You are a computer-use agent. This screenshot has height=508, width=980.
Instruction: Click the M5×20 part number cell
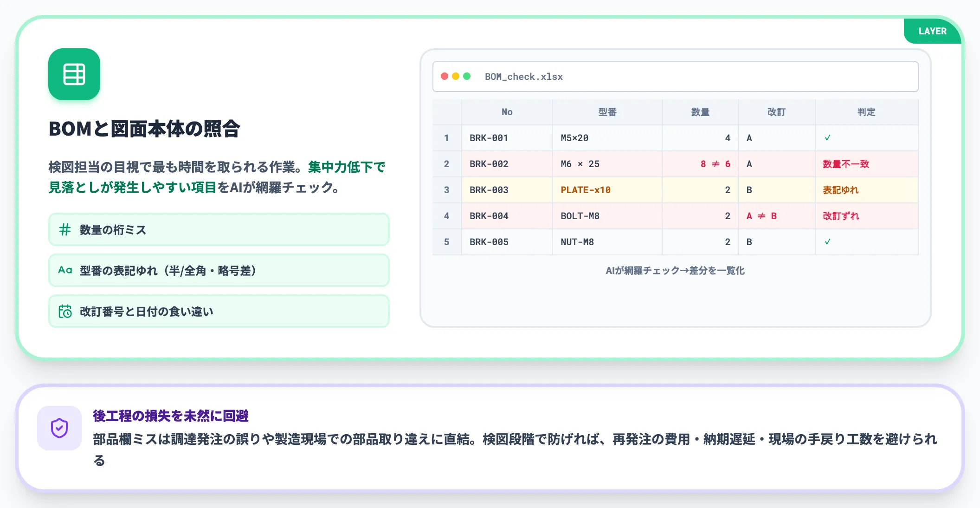pos(607,138)
